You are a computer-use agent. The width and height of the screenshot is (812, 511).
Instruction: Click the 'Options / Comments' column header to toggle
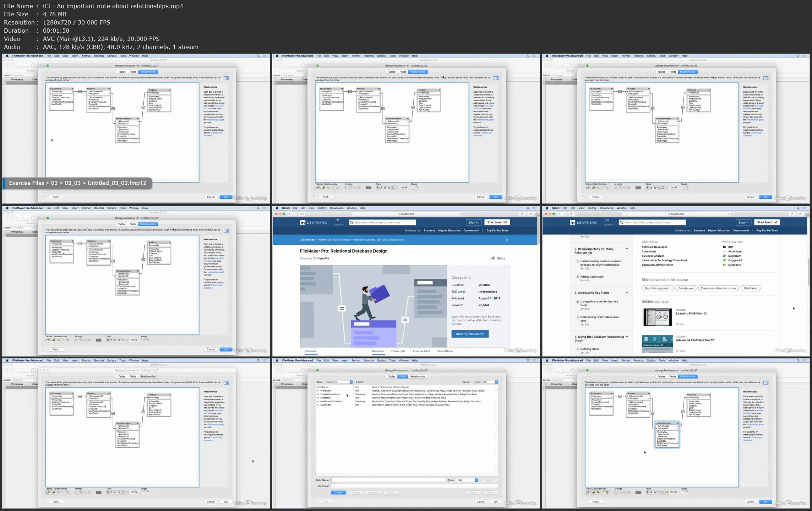390,387
